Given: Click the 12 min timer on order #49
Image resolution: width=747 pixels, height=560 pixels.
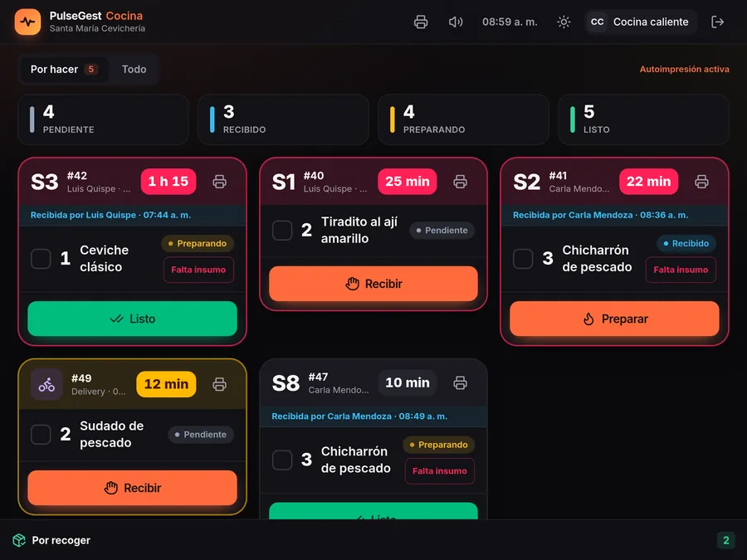Looking at the screenshot, I should tap(166, 384).
